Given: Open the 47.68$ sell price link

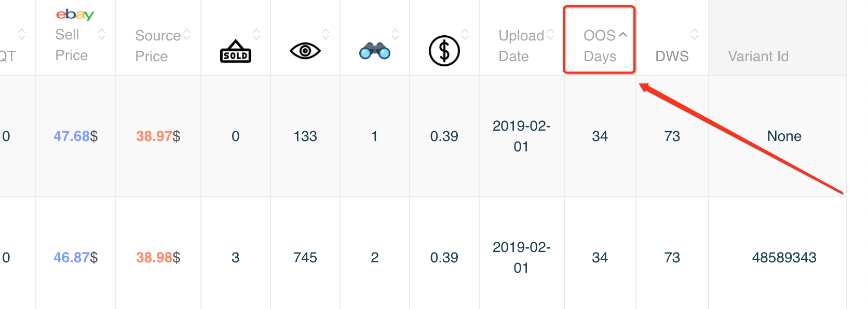Looking at the screenshot, I should (76, 136).
